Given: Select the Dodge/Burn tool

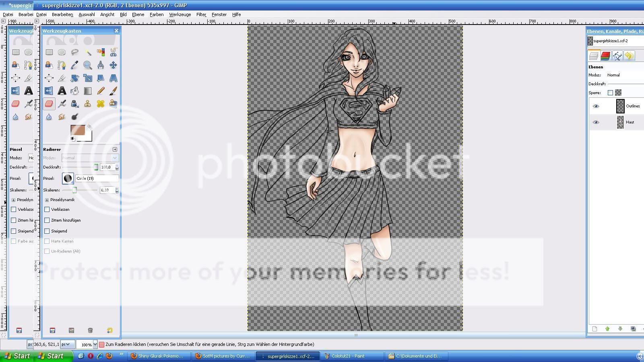Looking at the screenshot, I should click(x=74, y=117).
